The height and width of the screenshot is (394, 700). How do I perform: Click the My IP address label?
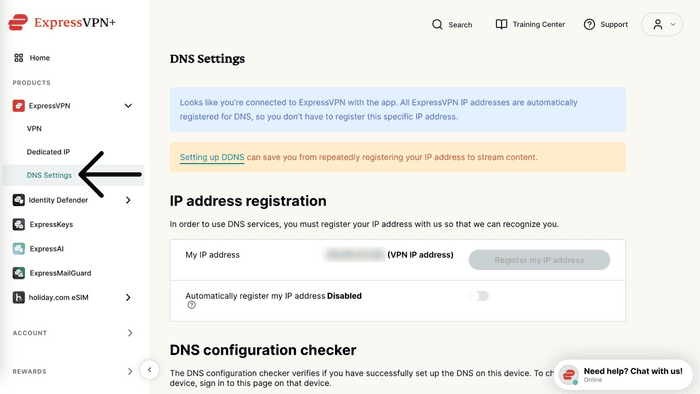pyautogui.click(x=212, y=255)
